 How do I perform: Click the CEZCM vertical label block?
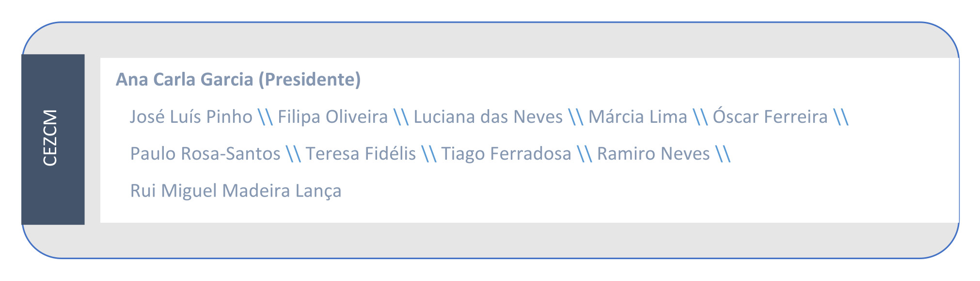[x=53, y=139]
